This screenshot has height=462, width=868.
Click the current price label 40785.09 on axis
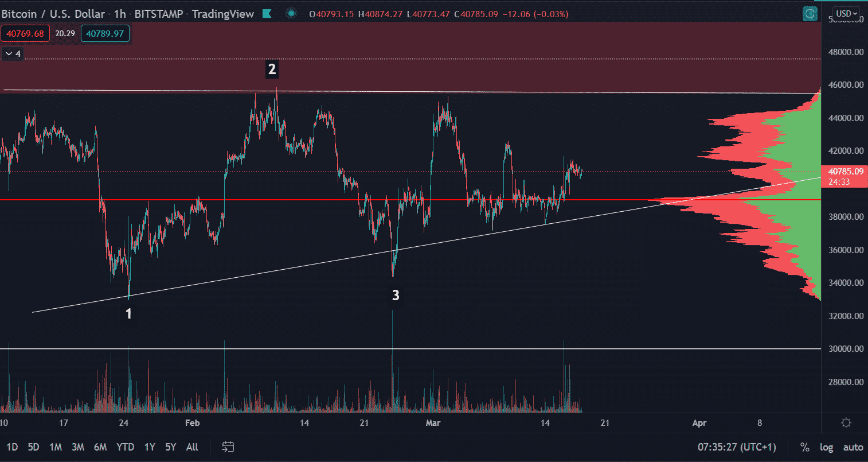click(846, 171)
